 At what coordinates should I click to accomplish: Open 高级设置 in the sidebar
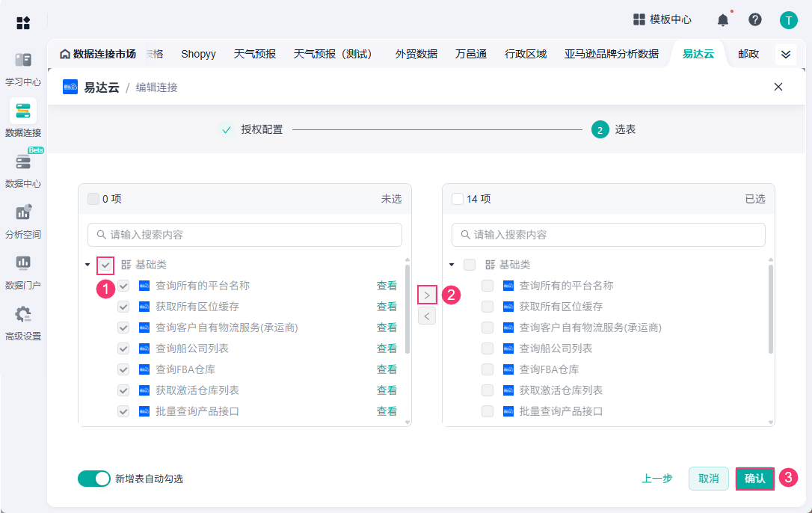(x=22, y=323)
